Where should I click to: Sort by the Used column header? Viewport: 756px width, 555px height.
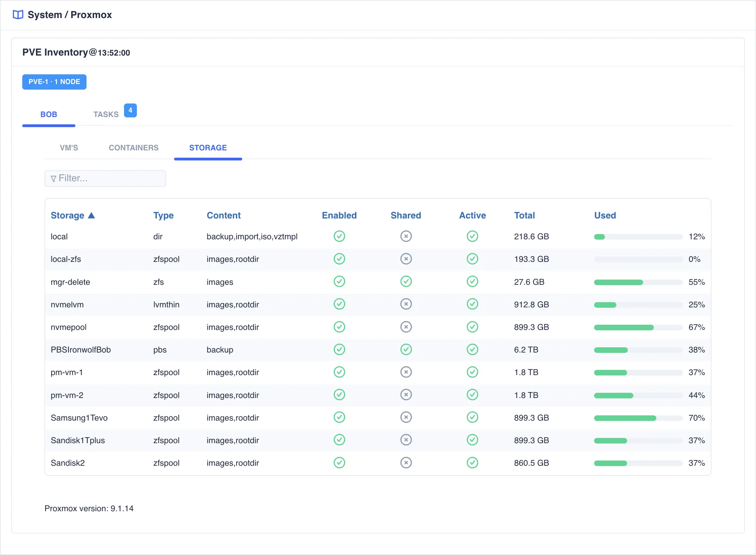(605, 215)
